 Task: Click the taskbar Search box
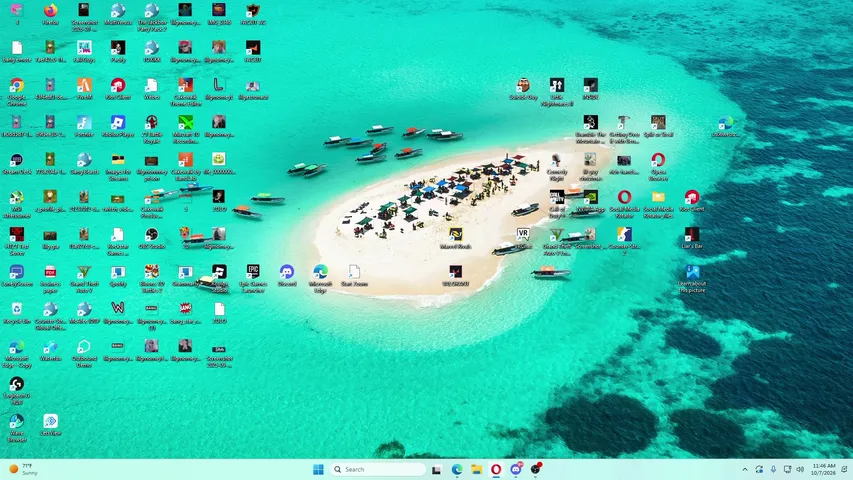(x=378, y=469)
